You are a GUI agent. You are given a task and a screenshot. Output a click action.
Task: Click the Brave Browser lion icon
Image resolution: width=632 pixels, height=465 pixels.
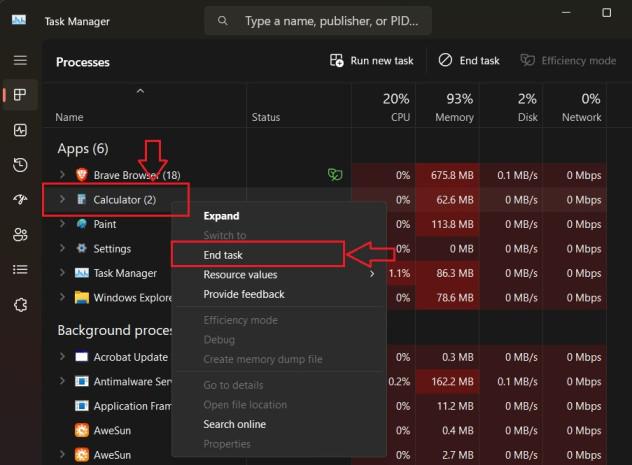(x=82, y=175)
